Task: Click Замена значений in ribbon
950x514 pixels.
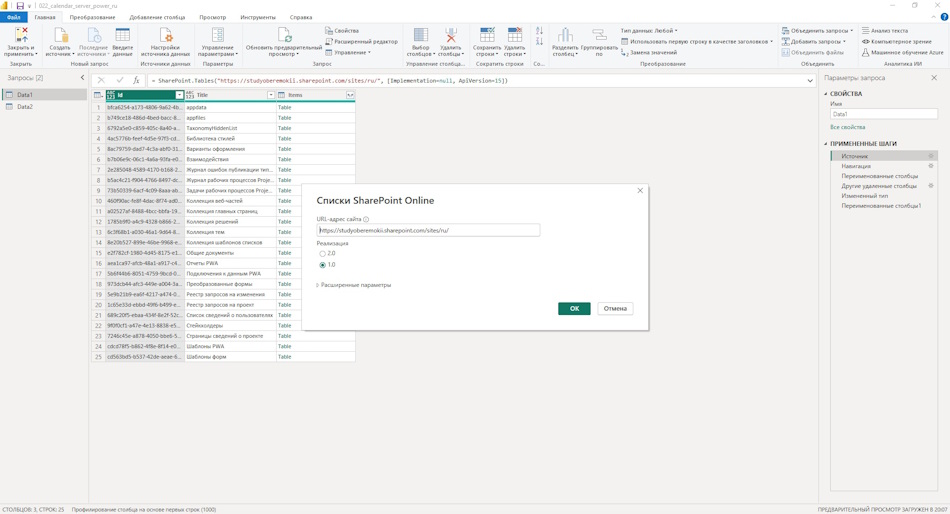Action: coord(649,53)
